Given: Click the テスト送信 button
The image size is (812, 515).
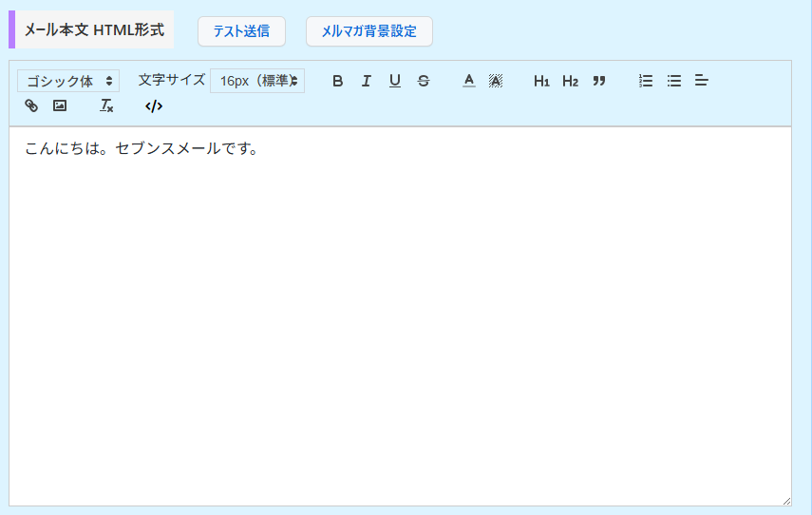Looking at the screenshot, I should pyautogui.click(x=241, y=31).
